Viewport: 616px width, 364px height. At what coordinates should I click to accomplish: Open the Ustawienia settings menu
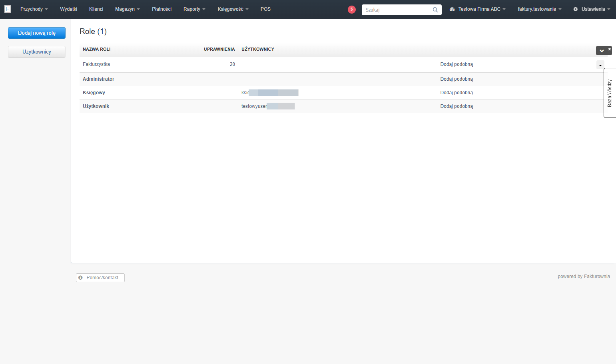coord(592,9)
